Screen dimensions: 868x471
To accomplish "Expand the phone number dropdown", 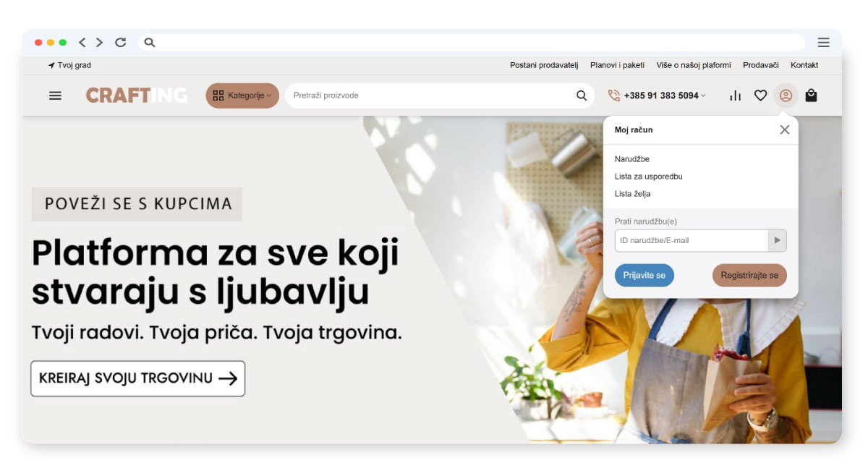I will click(x=703, y=96).
